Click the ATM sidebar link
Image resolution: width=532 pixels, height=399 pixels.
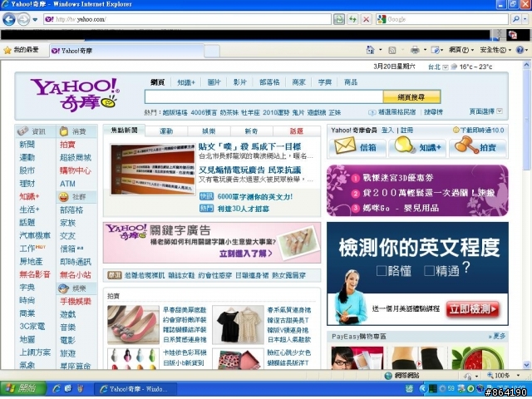click(x=67, y=184)
